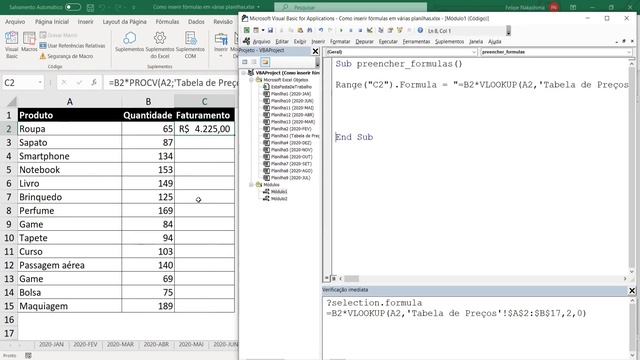Collapse the Módulos folder node
This screenshot has height=360, width=640.
251,184
